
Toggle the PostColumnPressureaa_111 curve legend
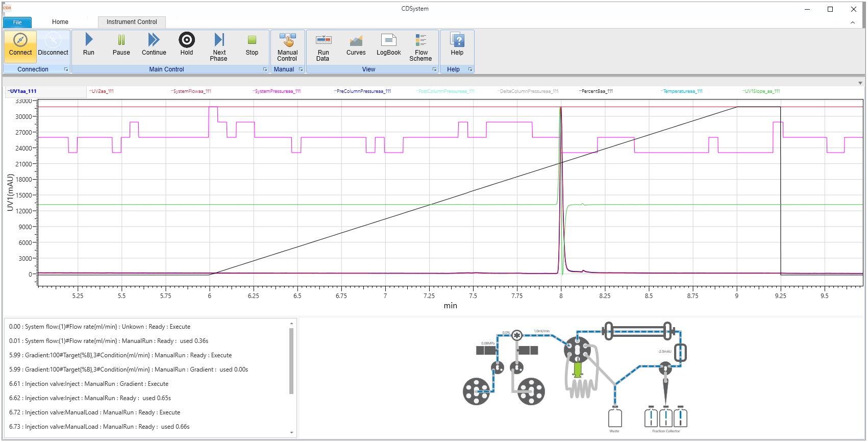pos(445,91)
